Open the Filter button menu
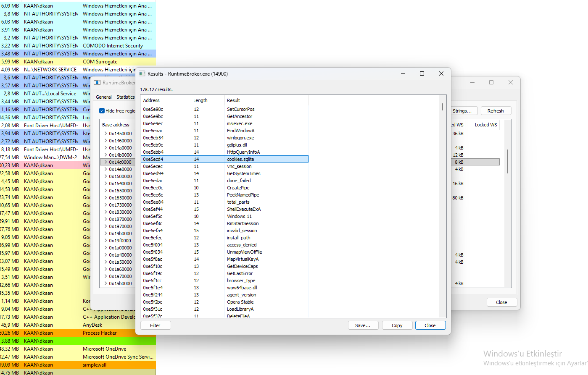The height and width of the screenshot is (375, 588). coord(155,325)
